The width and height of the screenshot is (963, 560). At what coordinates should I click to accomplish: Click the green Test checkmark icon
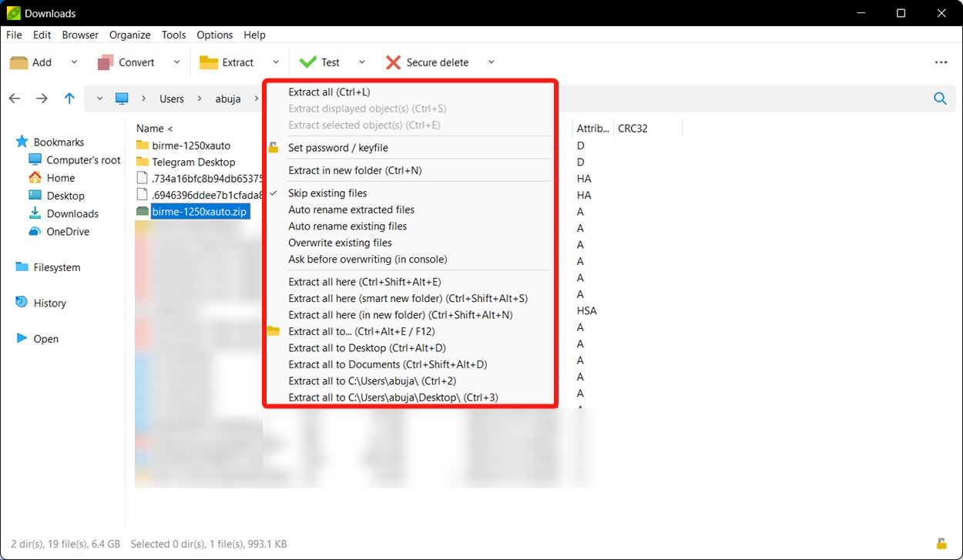click(x=308, y=62)
